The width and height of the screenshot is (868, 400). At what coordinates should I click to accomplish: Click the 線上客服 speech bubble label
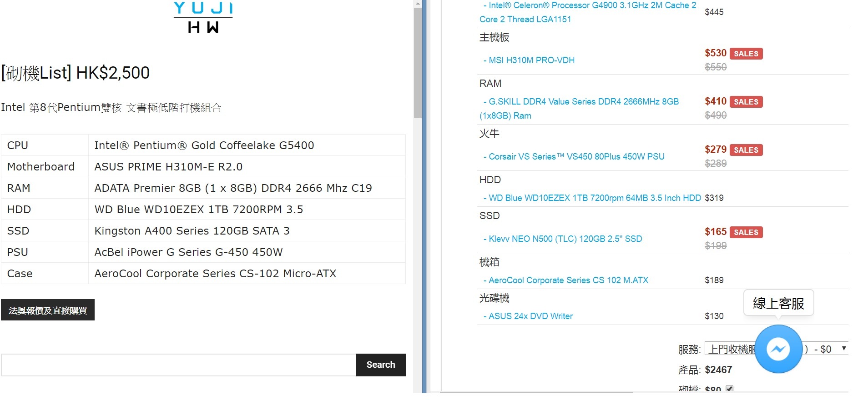[x=778, y=303]
